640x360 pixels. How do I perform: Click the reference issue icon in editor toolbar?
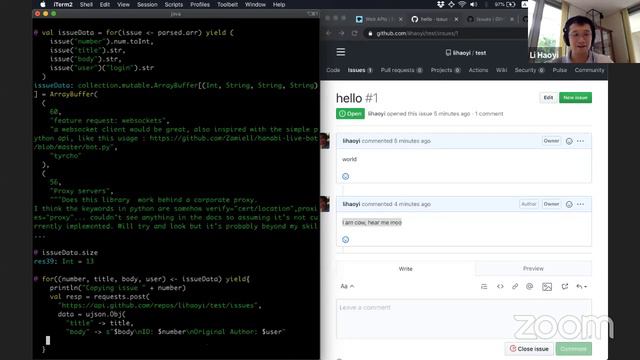[x=565, y=287]
